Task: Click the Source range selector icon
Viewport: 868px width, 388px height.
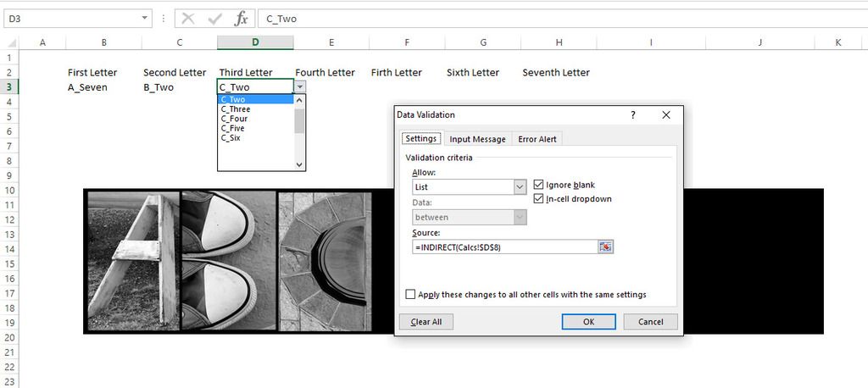Action: (604, 247)
